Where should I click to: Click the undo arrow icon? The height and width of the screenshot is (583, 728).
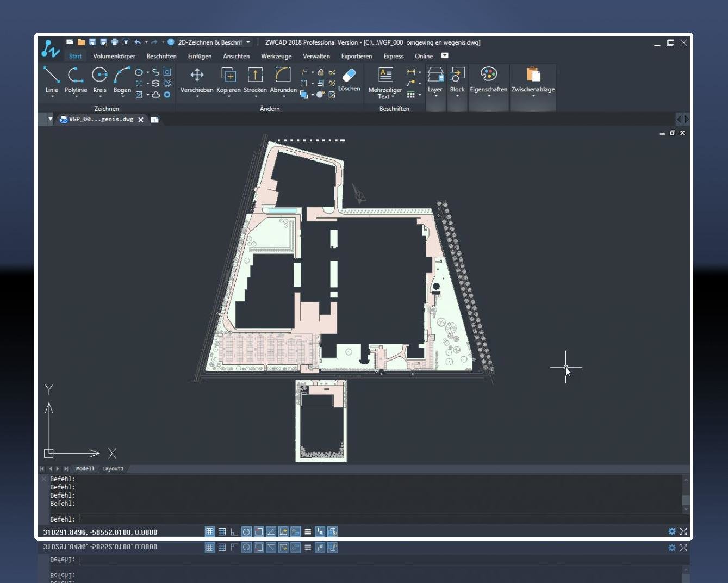point(138,42)
